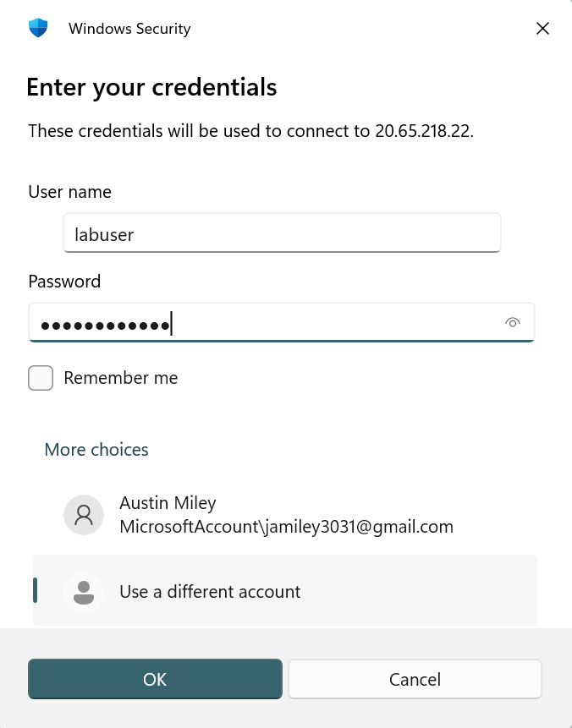The height and width of the screenshot is (728, 572).
Task: Tick the Remember me checkbox
Action: coord(41,378)
